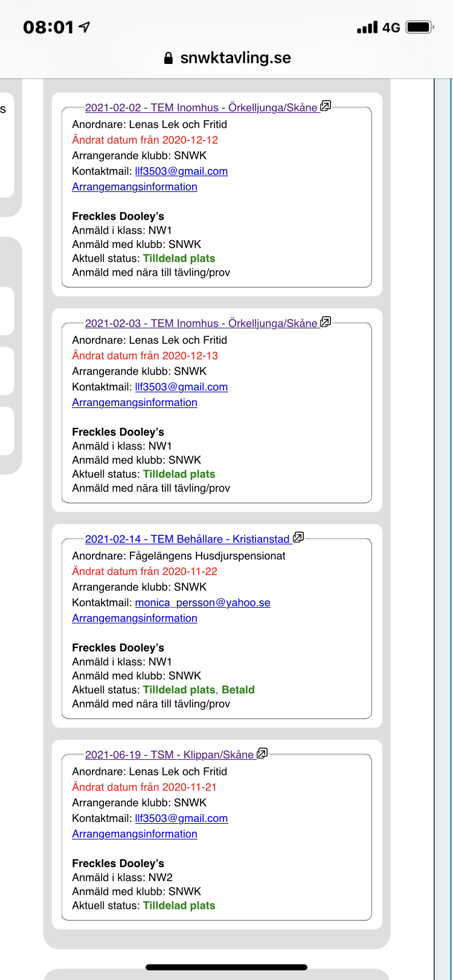Tap red text Ändrat datum från 2020-12-12
The width and height of the screenshot is (453, 980).
point(145,140)
